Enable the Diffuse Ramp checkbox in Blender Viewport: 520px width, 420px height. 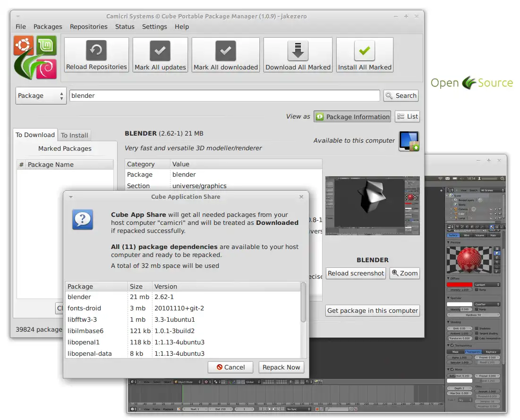[477, 290]
